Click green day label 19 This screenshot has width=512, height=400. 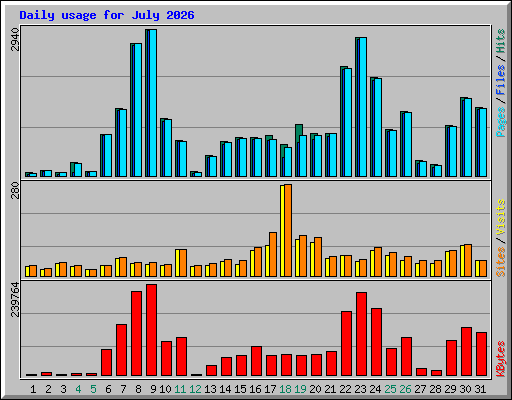click(300, 389)
